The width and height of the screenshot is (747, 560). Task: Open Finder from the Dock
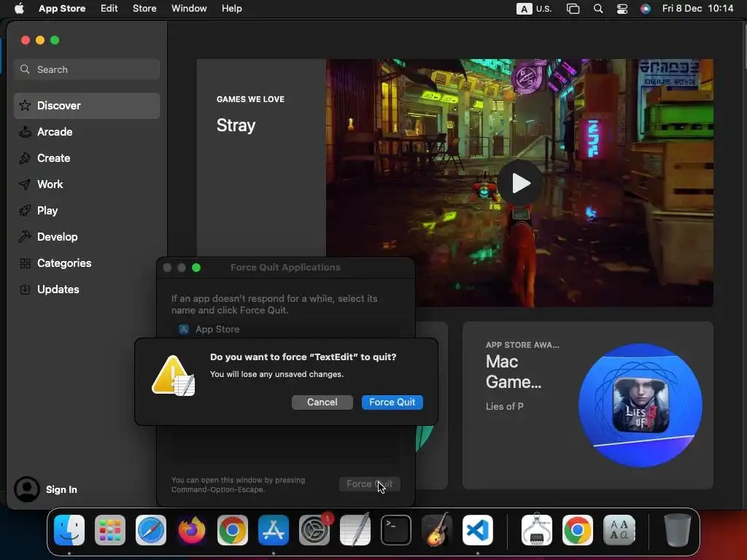point(69,530)
